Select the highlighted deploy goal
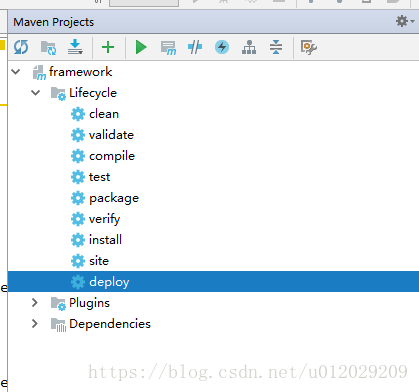419x392 pixels. pyautogui.click(x=213, y=282)
